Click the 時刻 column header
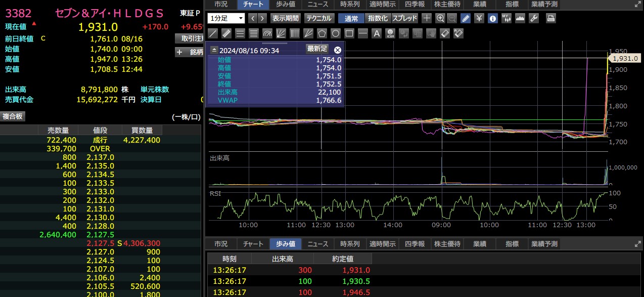Image resolution: width=644 pixels, height=297 pixels. pos(229,259)
